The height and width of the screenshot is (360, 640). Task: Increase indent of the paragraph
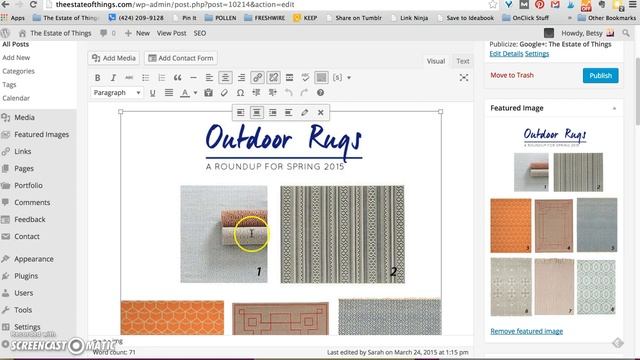pos(272,93)
